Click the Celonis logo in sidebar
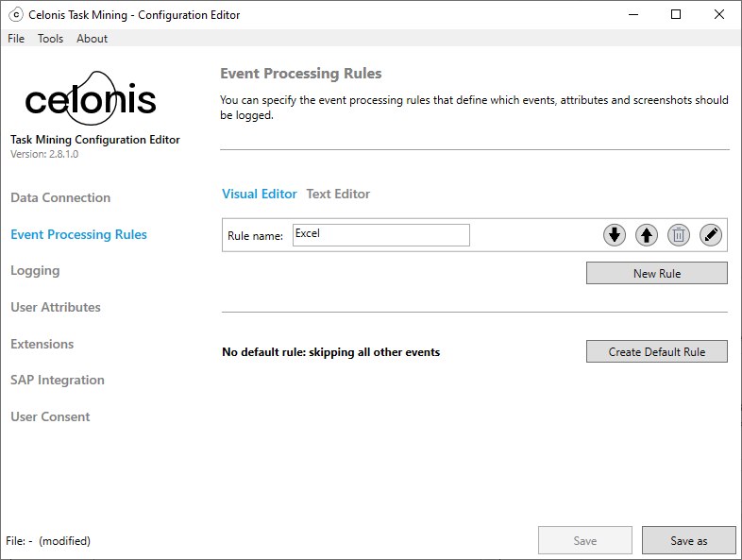Screen dimensions: 742x560 [91, 99]
